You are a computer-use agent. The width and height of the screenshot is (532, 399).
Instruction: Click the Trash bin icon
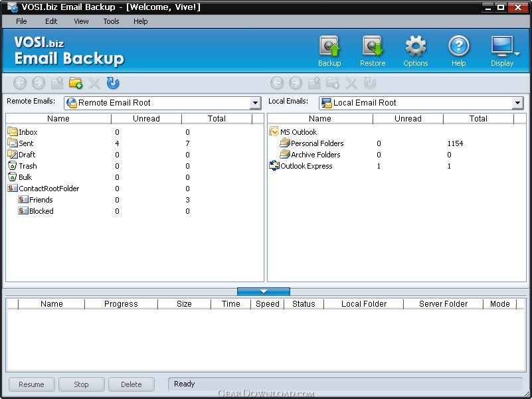[x=12, y=165]
